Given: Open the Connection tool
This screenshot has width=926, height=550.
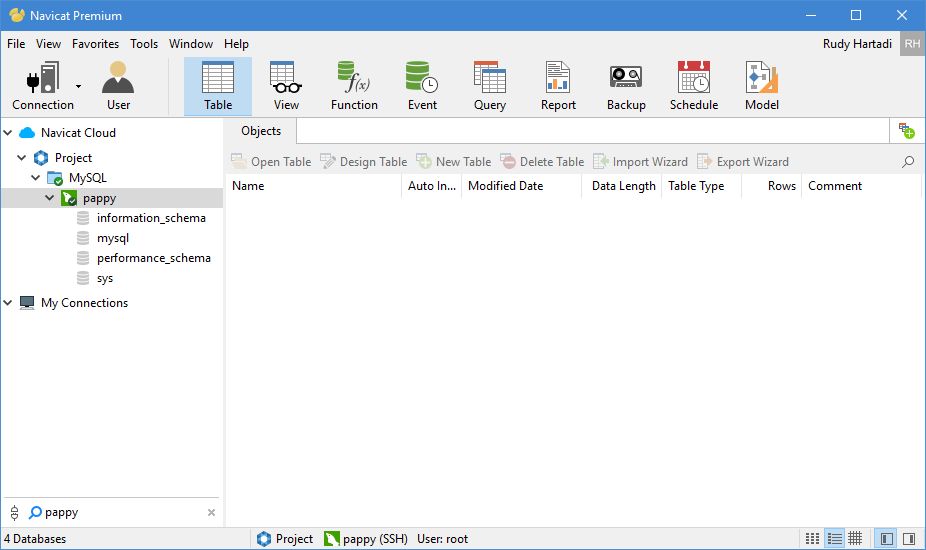Looking at the screenshot, I should tap(43, 86).
